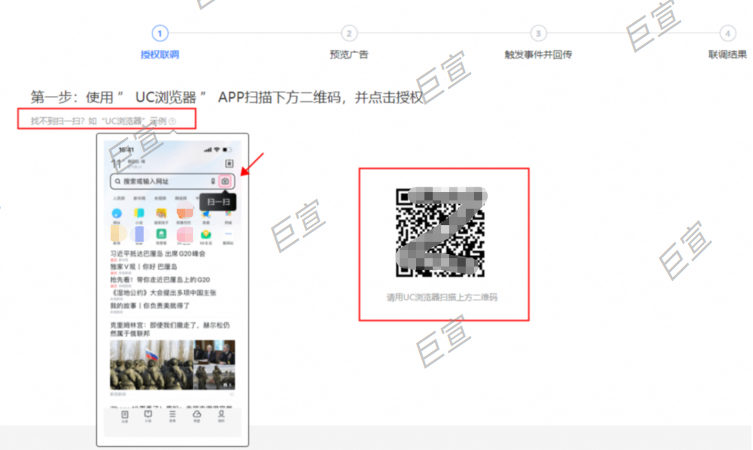Image resolution: width=753 pixels, height=450 pixels.
Task: Click the magnifier icon in phone search bar
Action: [118, 181]
